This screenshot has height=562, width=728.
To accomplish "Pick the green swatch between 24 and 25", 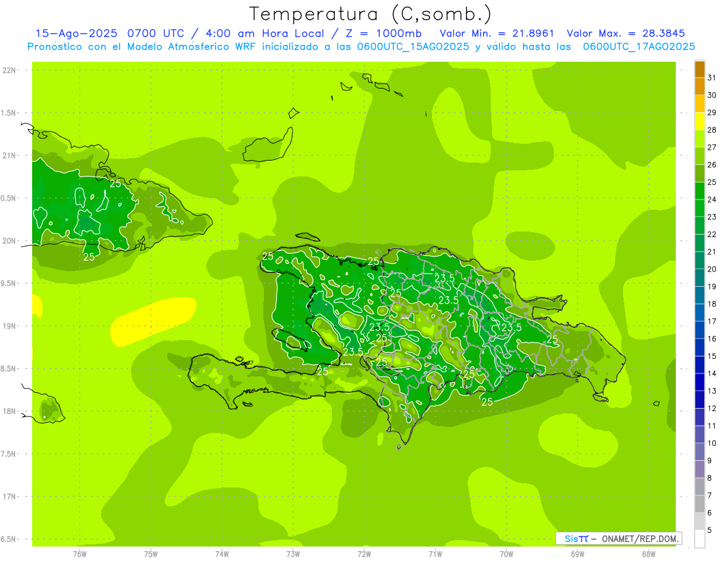I will 699,190.
